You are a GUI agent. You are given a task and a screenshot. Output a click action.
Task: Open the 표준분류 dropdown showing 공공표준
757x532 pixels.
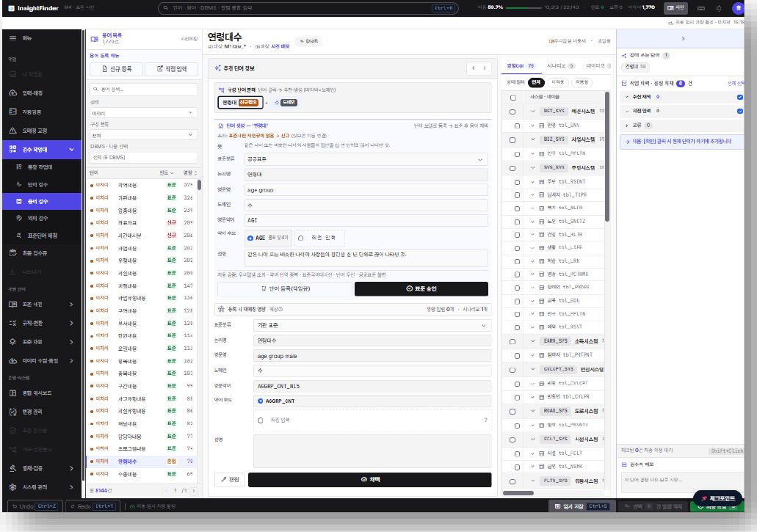click(366, 159)
